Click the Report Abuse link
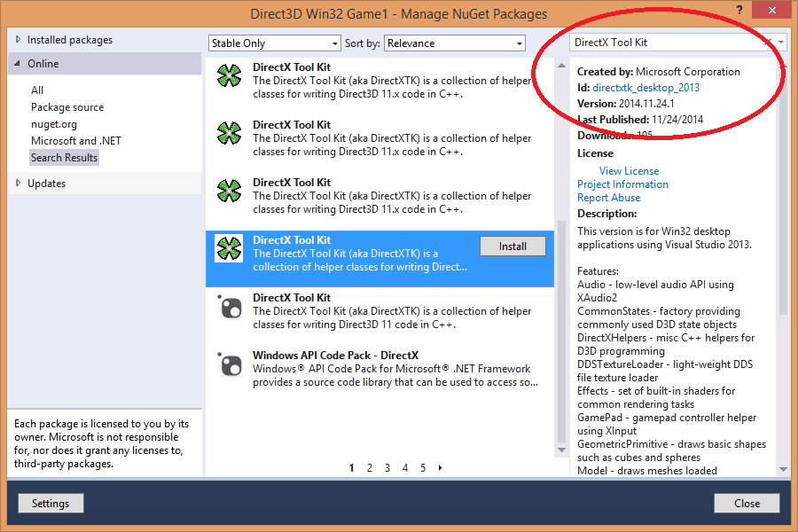The image size is (798, 532). coord(608,198)
